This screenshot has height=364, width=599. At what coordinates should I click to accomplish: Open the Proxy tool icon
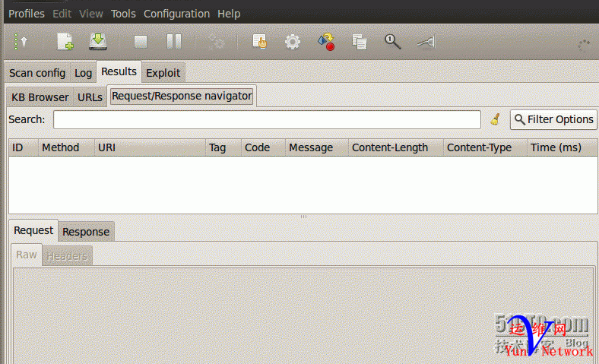point(426,42)
